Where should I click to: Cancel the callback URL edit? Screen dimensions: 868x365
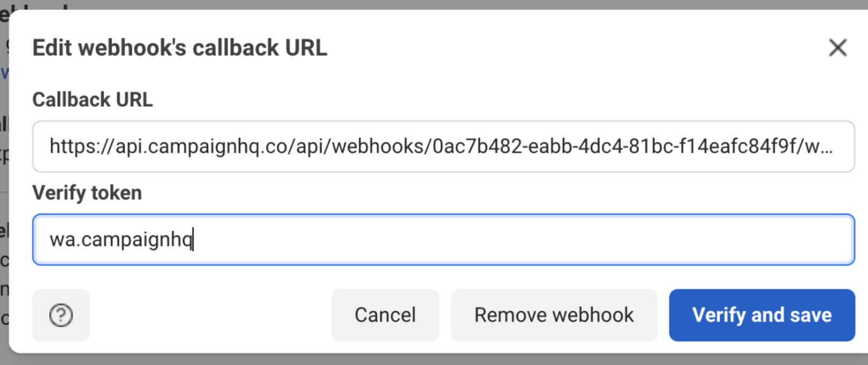(x=385, y=315)
